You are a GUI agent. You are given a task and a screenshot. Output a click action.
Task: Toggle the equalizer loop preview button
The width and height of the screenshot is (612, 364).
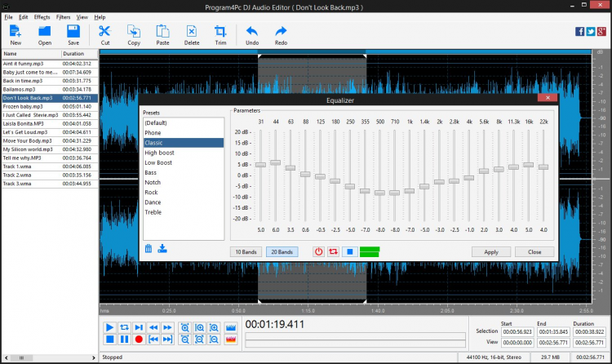(x=333, y=252)
